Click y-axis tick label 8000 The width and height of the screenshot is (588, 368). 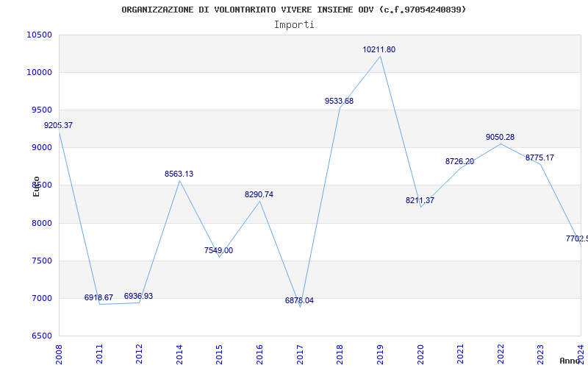(42, 224)
